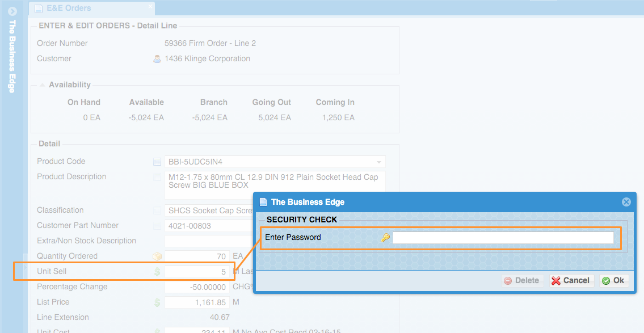Click the Extra/Non Stock Description field
The height and width of the screenshot is (333, 644).
pos(209,241)
